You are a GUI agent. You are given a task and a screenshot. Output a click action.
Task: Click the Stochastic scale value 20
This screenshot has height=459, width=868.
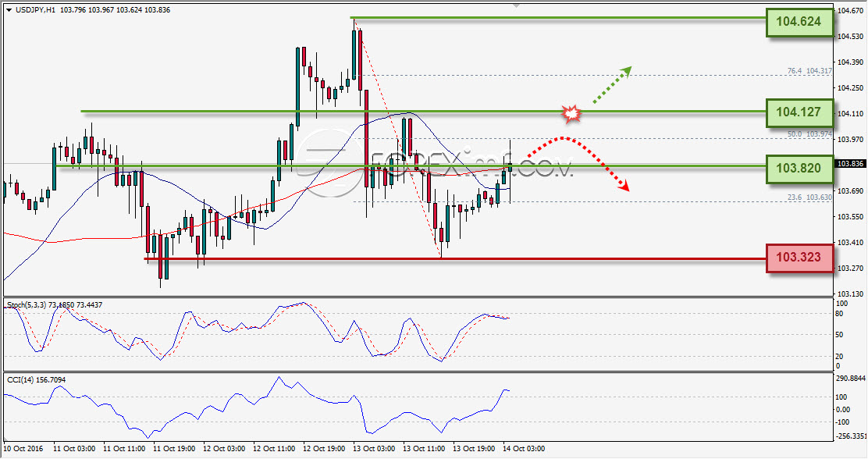tap(840, 357)
